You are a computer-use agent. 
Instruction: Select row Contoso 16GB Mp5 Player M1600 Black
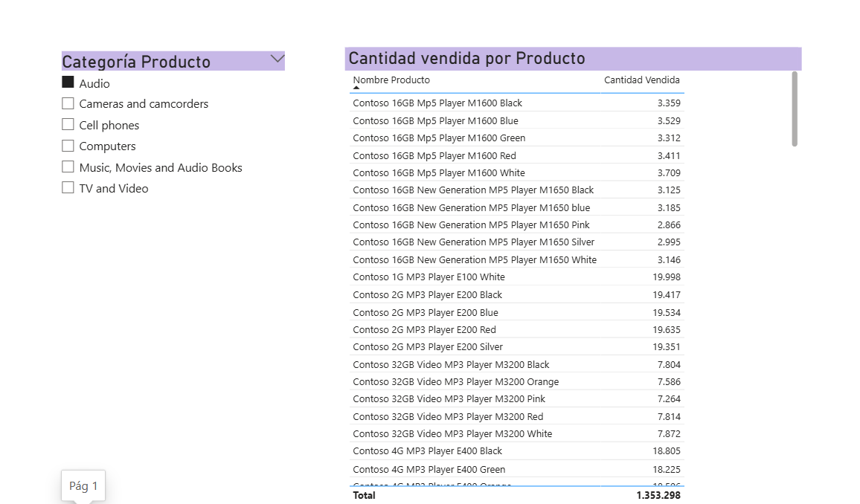click(516, 103)
